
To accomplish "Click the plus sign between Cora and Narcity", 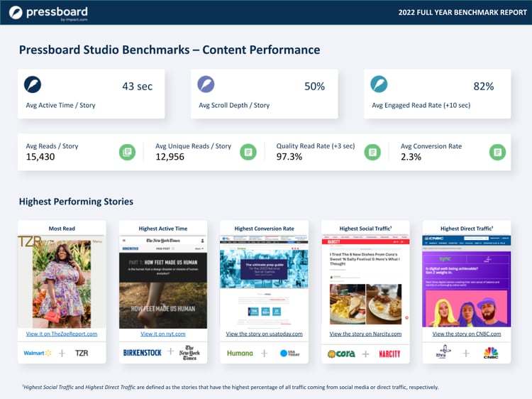I will click(x=365, y=354).
